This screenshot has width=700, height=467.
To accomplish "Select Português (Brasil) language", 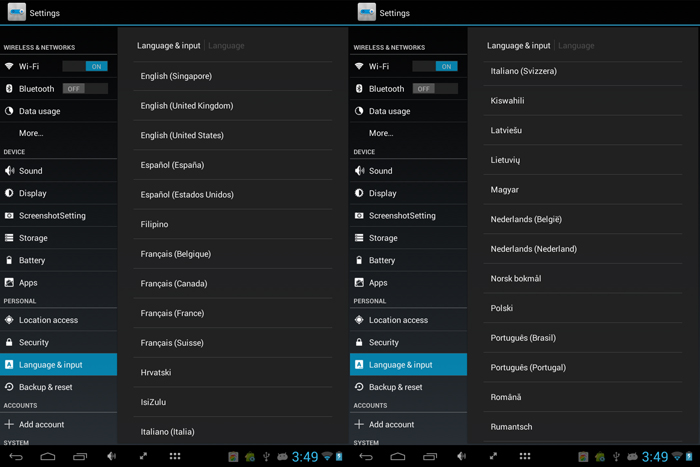I will coord(583,338).
